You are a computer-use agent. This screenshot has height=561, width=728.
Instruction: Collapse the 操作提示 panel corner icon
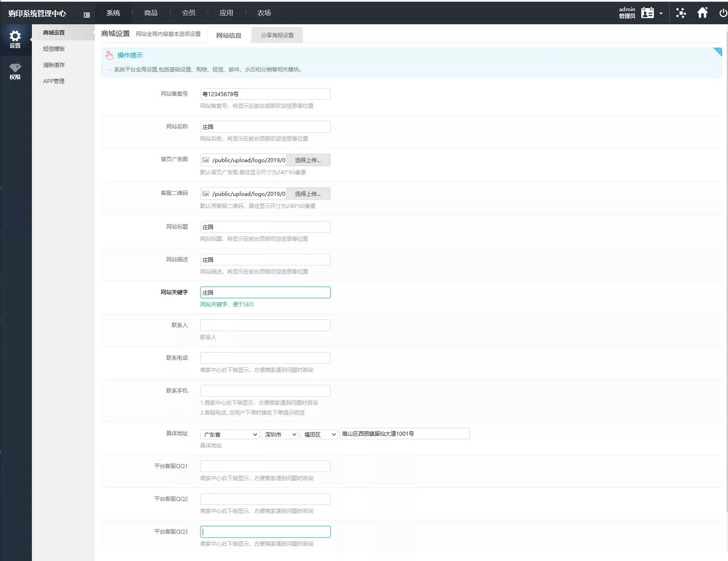718,52
